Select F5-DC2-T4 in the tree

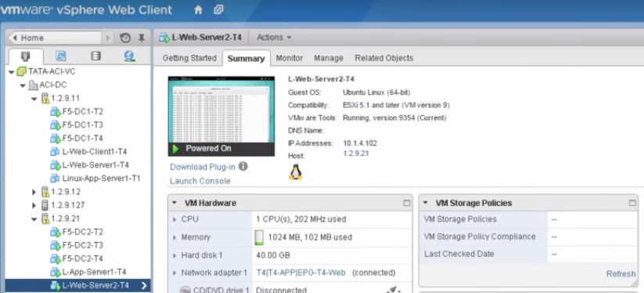point(82,259)
